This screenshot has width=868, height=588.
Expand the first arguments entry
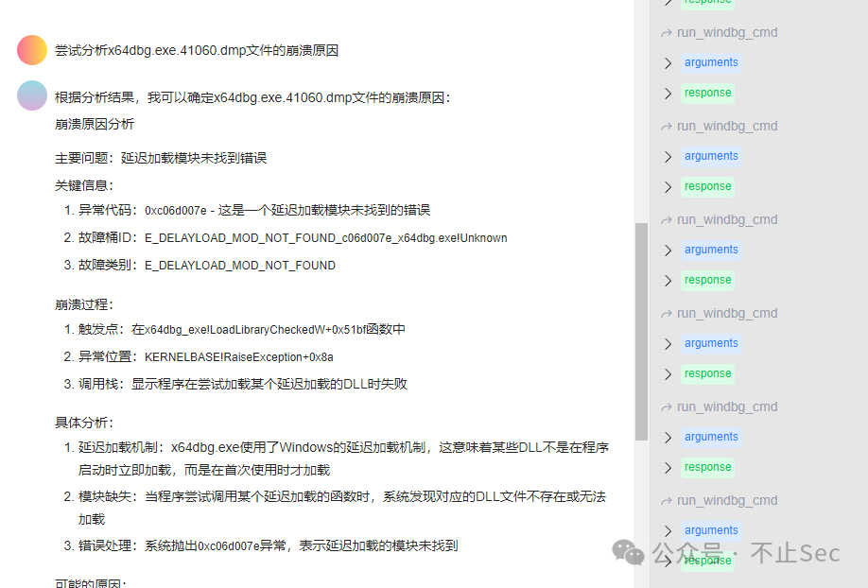point(668,62)
